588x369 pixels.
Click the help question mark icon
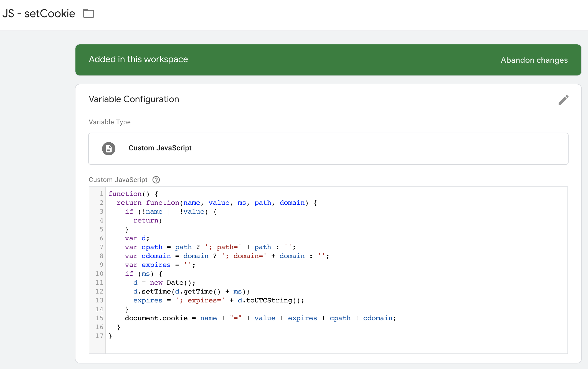tap(156, 180)
